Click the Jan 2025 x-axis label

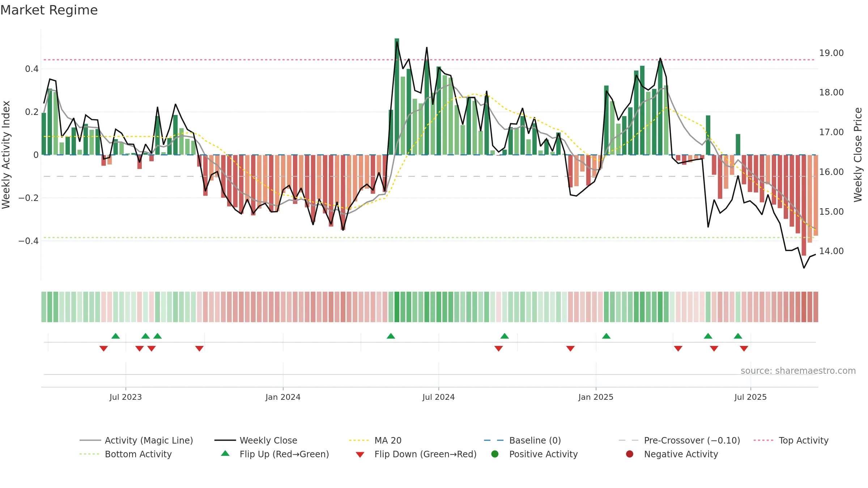point(596,397)
